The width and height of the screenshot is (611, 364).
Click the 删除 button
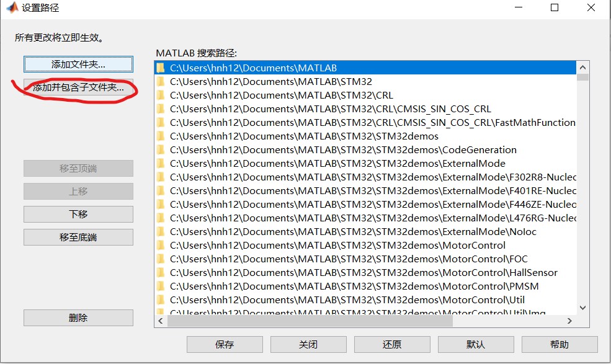click(78, 317)
